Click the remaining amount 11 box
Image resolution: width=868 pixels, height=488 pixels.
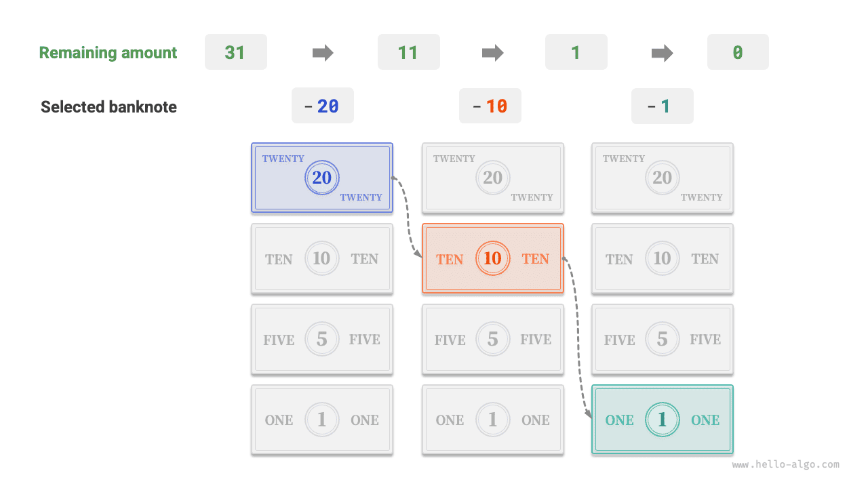coord(408,52)
